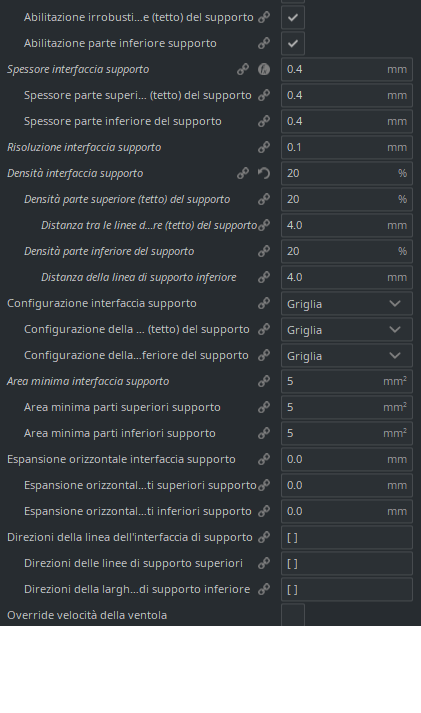Click link icon for Area minima interfaccia supporto
The height and width of the screenshot is (713, 421).
point(264,381)
